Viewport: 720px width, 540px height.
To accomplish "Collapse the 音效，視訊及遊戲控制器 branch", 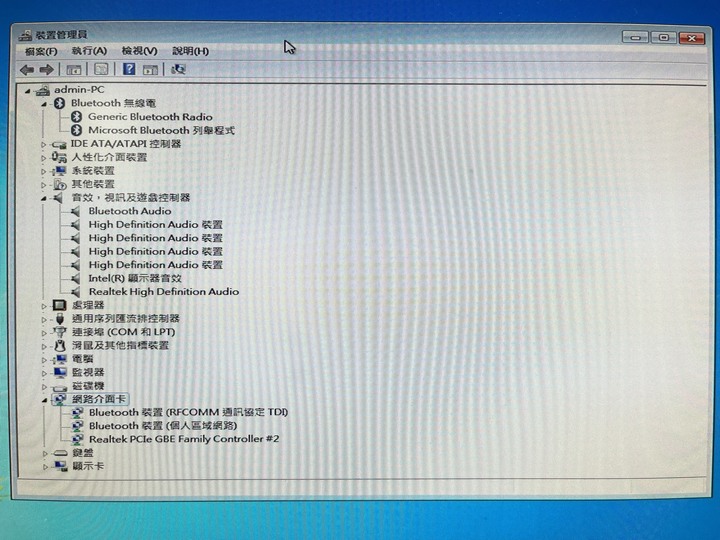I will [x=44, y=198].
